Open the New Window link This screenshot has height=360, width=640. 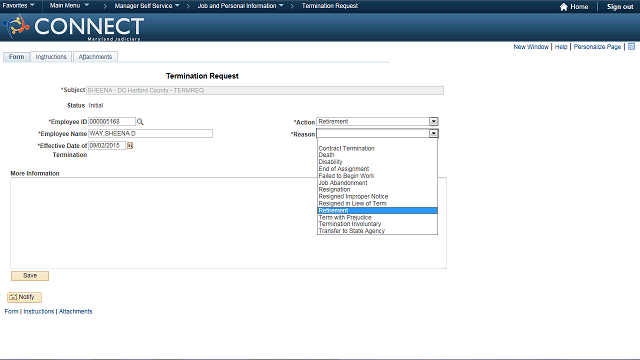tap(531, 47)
